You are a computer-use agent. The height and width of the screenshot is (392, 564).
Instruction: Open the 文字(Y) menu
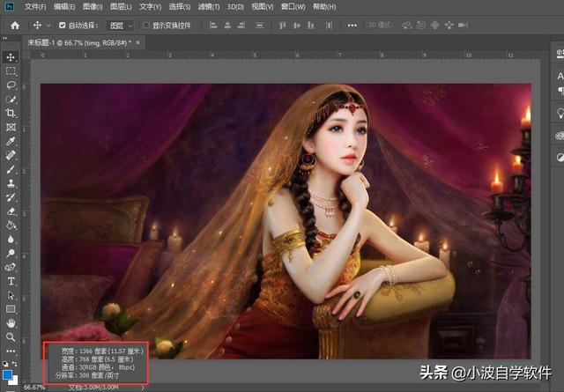point(151,7)
